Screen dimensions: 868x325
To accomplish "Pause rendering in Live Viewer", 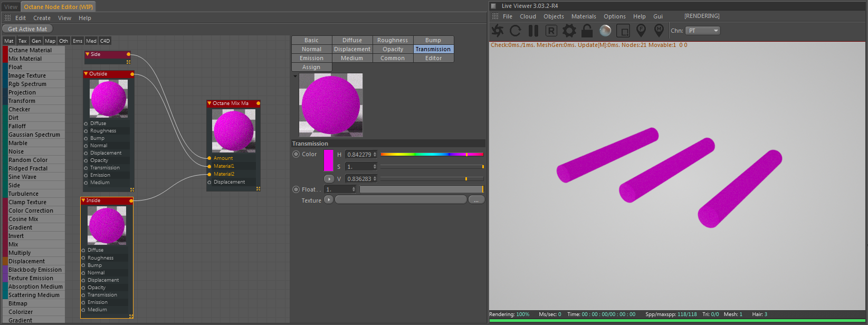I will (x=533, y=31).
